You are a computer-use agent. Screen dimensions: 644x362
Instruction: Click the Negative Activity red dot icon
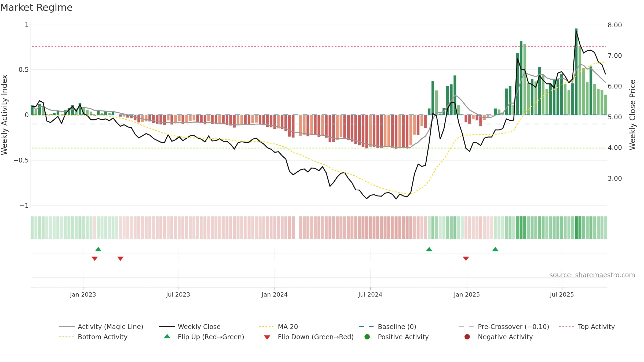[x=467, y=337]
